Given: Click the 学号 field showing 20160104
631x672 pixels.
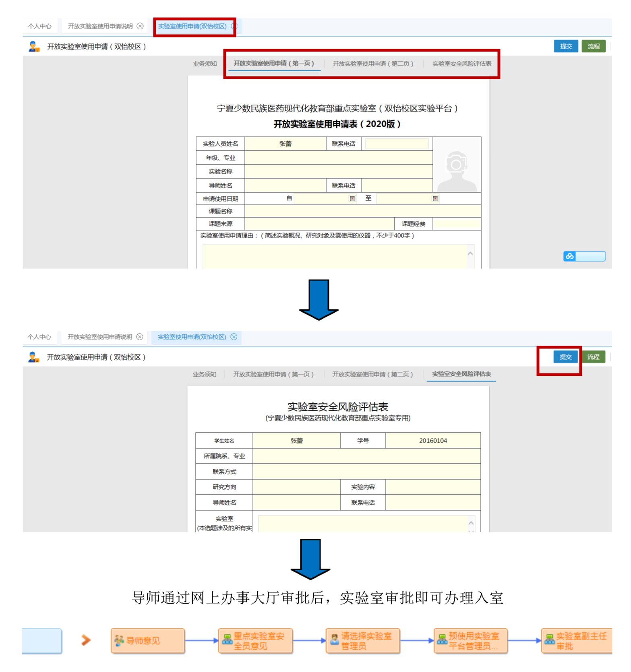Looking at the screenshot, I should tap(433, 441).
